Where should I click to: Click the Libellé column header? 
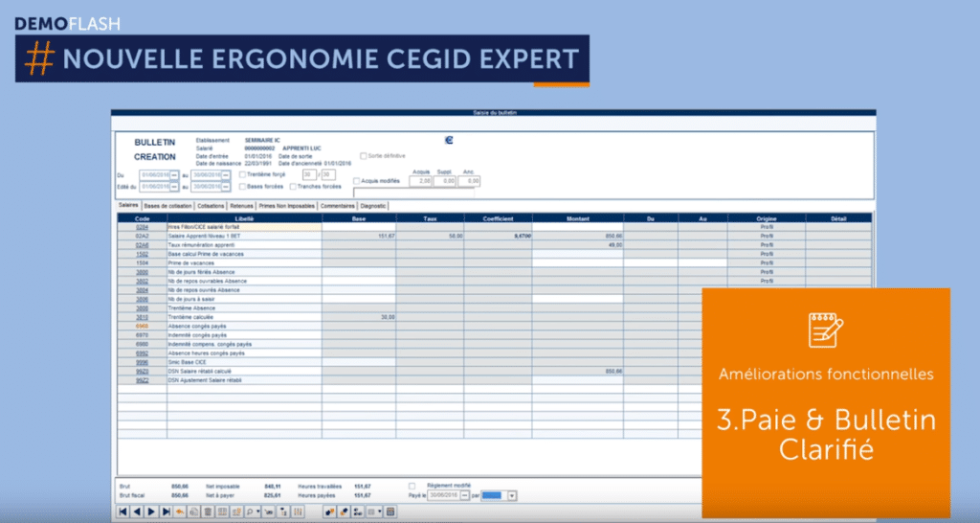[x=244, y=218]
